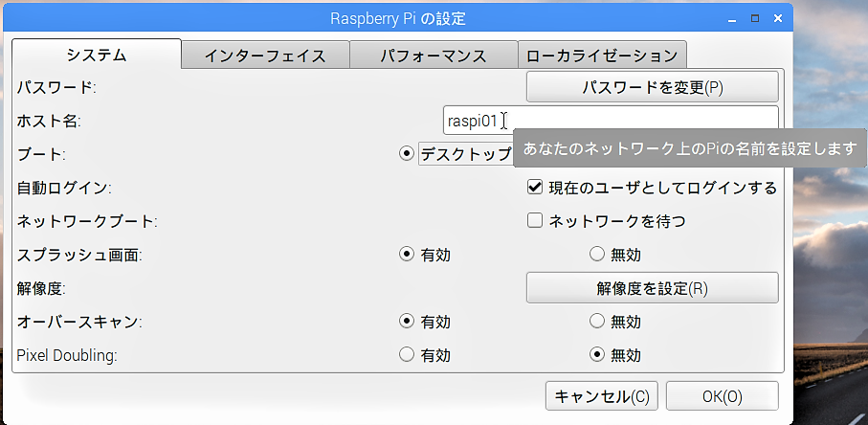868x425 pixels.
Task: Switch to the システム tab
Action: (x=97, y=55)
